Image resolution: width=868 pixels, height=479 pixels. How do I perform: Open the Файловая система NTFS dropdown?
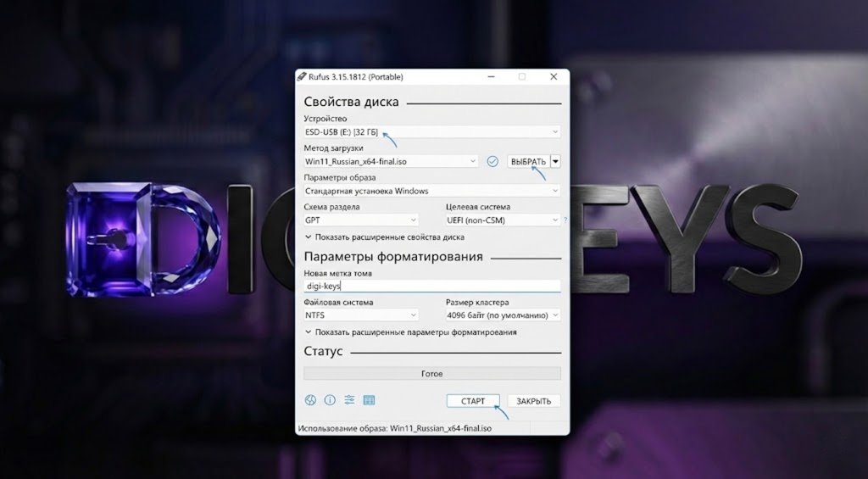tap(370, 315)
